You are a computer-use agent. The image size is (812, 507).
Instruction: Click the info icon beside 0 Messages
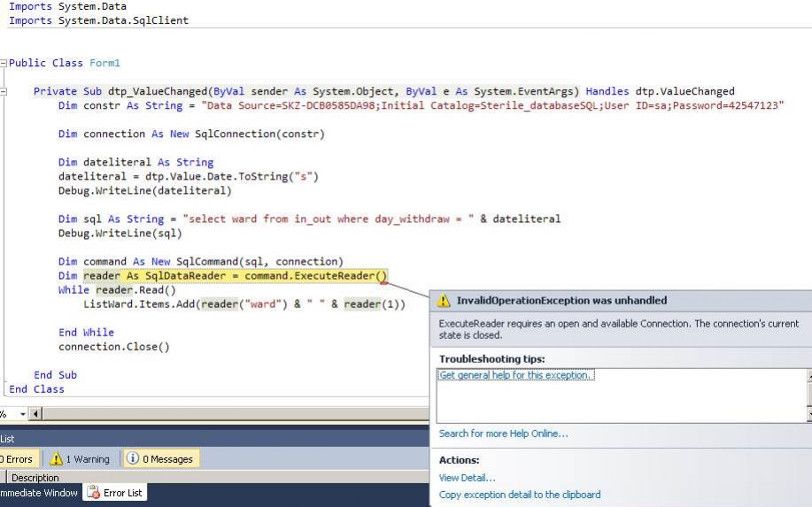coord(133,458)
